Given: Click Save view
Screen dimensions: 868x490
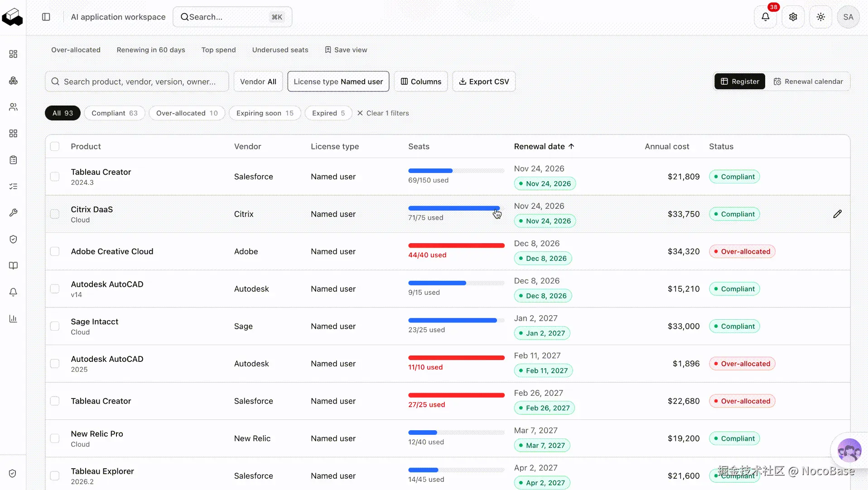Looking at the screenshot, I should [x=346, y=50].
